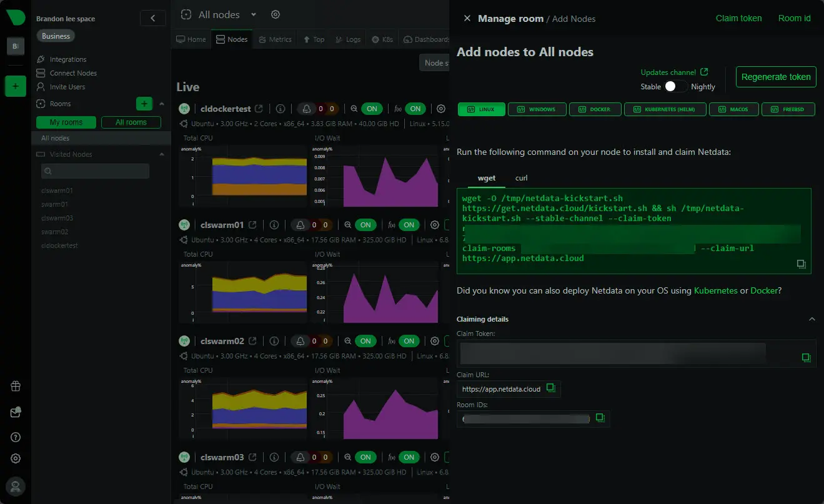This screenshot has width=824, height=504.
Task: Select the macOS install tab
Action: click(x=733, y=109)
